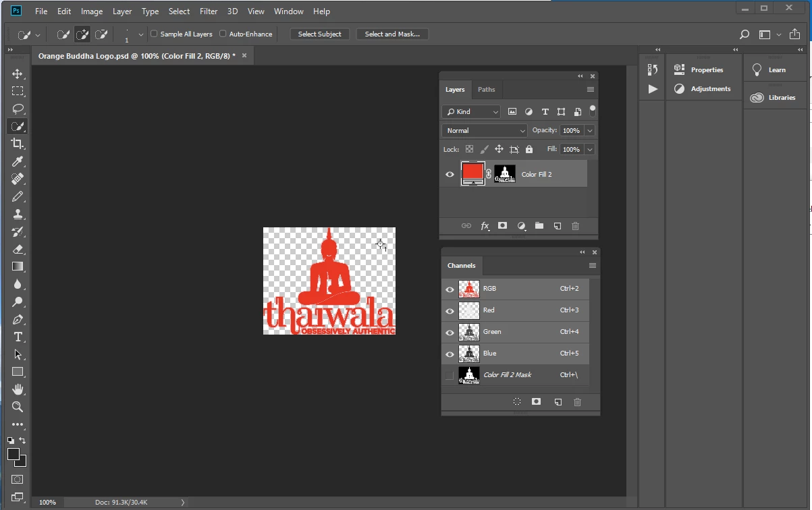Toggle Red channel visibility eye
Viewport: 812px width, 510px height.
click(450, 310)
